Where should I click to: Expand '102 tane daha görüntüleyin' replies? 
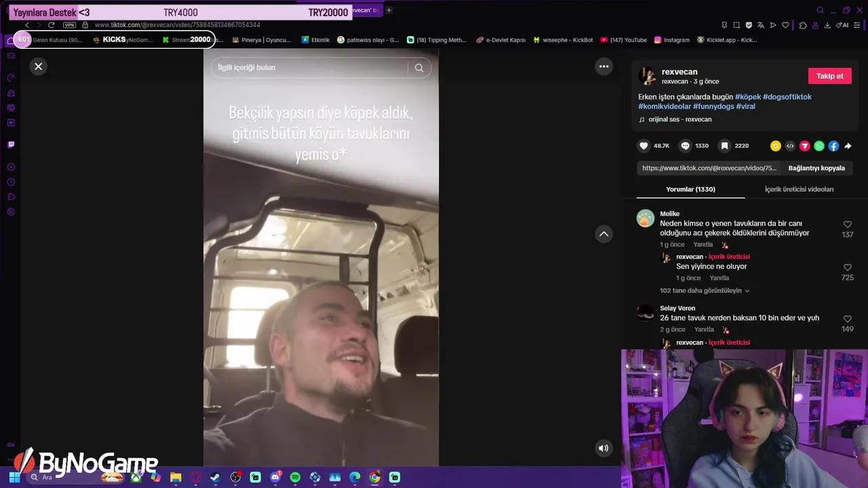(x=705, y=291)
